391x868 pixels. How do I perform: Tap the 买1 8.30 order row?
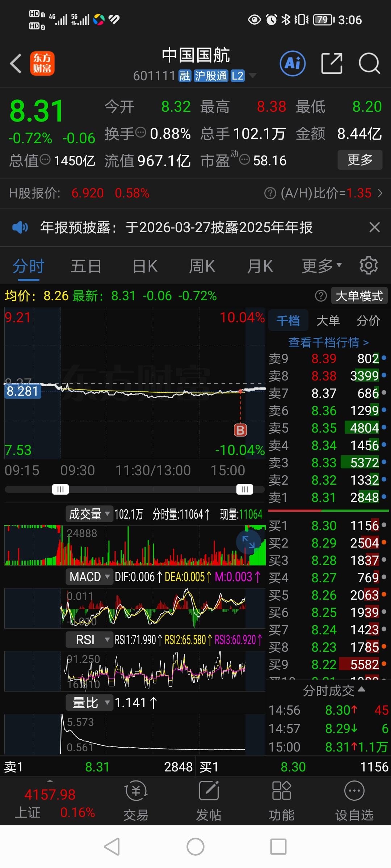pos(328,526)
